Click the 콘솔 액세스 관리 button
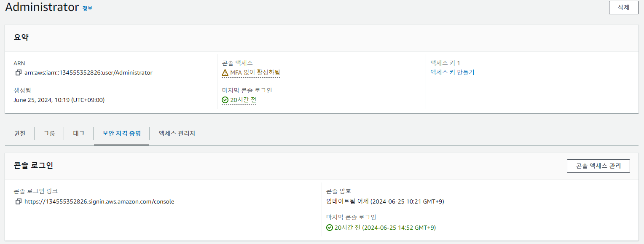This screenshot has height=244, width=644. coord(598,166)
